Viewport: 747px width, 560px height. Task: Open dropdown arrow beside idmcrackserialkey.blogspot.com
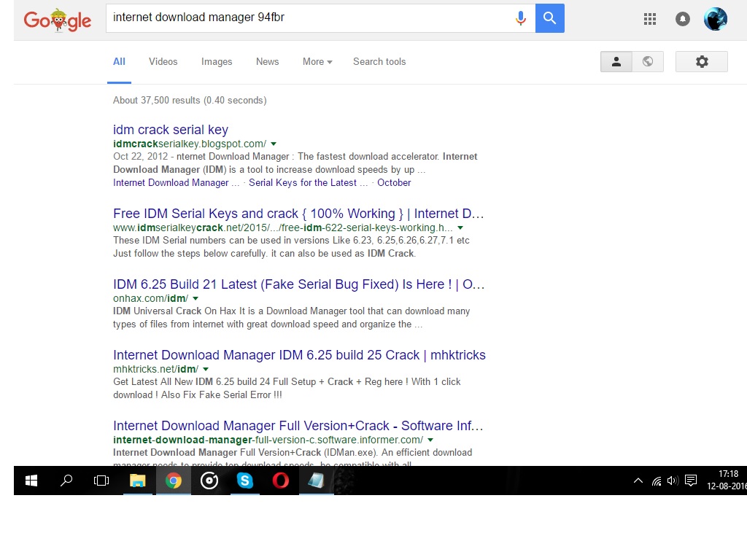pyautogui.click(x=274, y=144)
